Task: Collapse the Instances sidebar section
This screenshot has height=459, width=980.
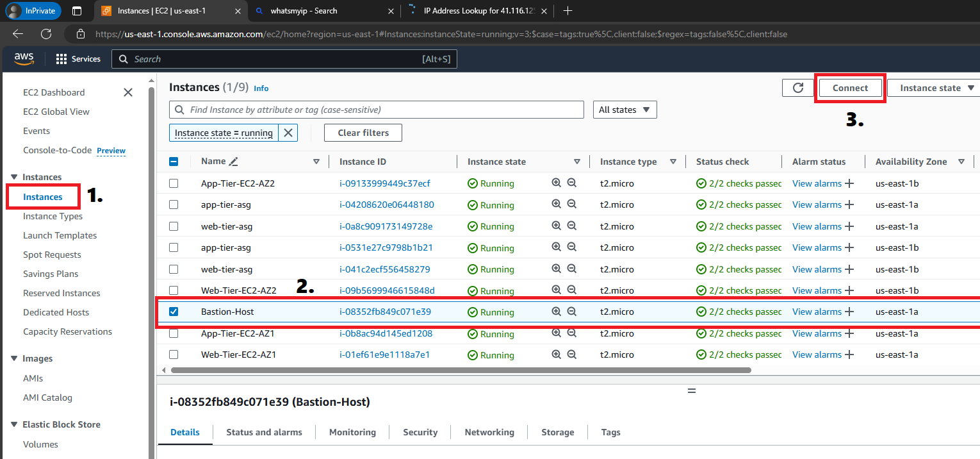Action: 14,177
